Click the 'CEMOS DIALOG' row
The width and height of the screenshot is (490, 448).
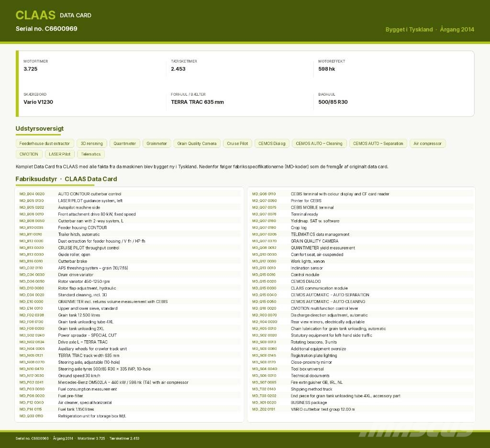362,281
